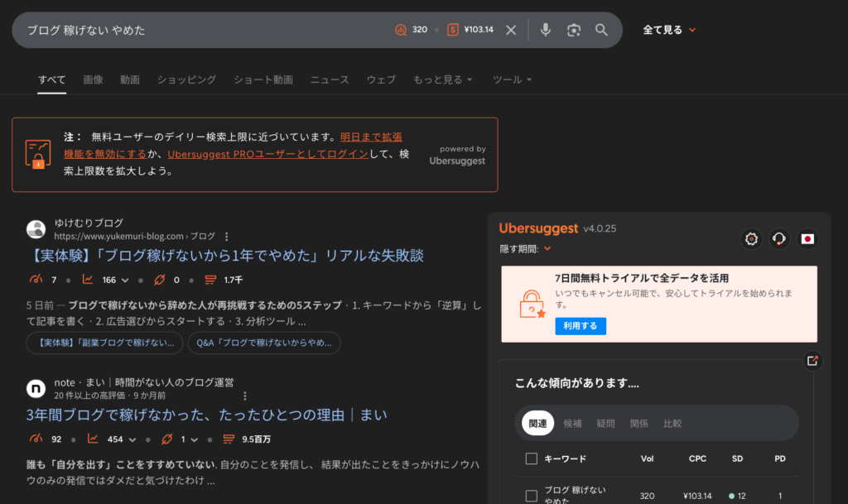Image resolution: width=848 pixels, height=504 pixels.
Task: Switch to the ニュース tab
Action: 330,79
